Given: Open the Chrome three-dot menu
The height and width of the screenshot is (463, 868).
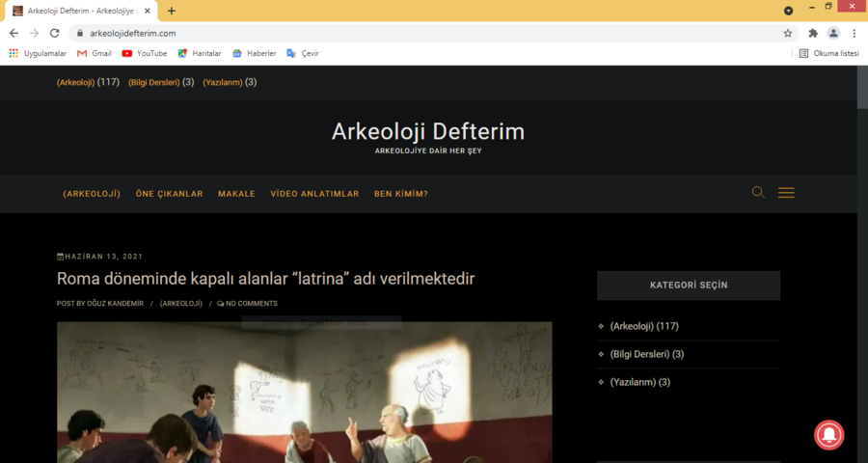Looking at the screenshot, I should click(854, 33).
